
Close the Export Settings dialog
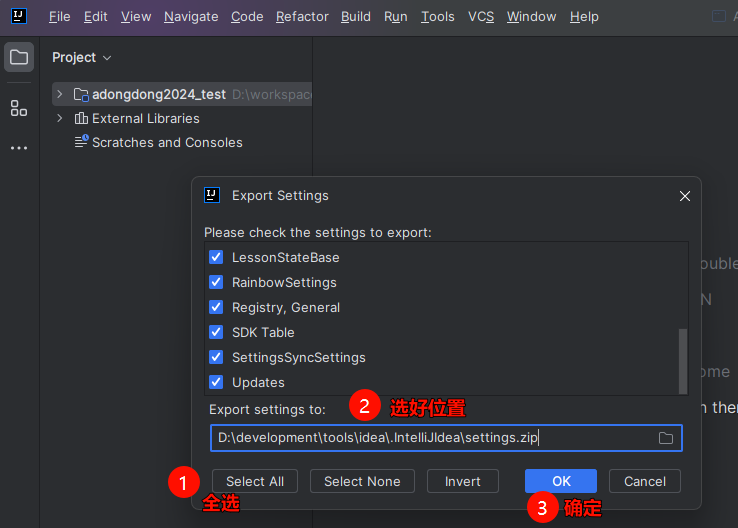[x=685, y=196]
